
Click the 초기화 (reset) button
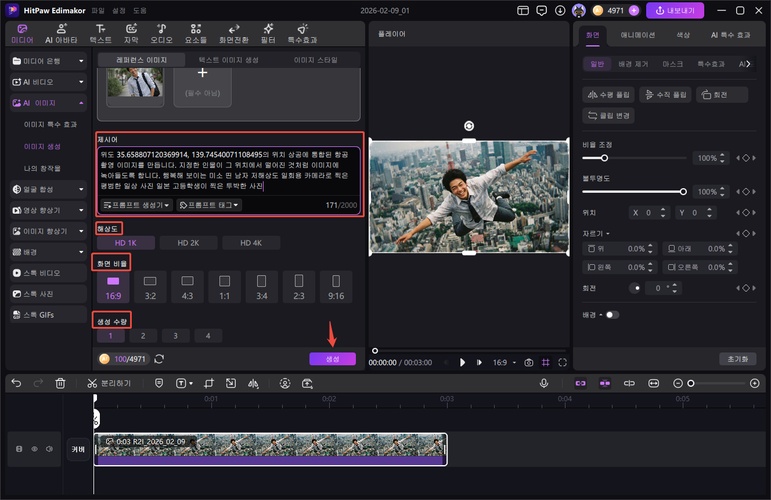[x=738, y=359]
